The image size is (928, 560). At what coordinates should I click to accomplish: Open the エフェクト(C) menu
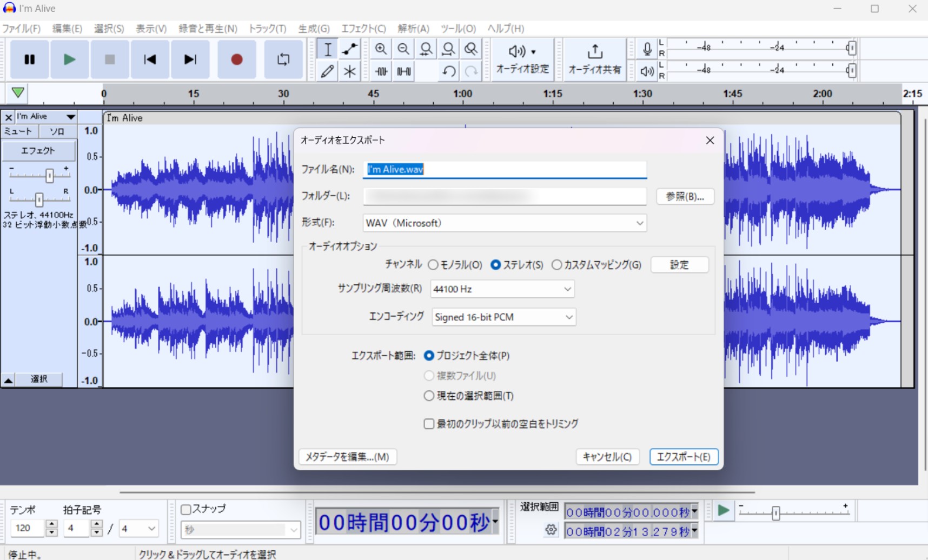(x=363, y=29)
